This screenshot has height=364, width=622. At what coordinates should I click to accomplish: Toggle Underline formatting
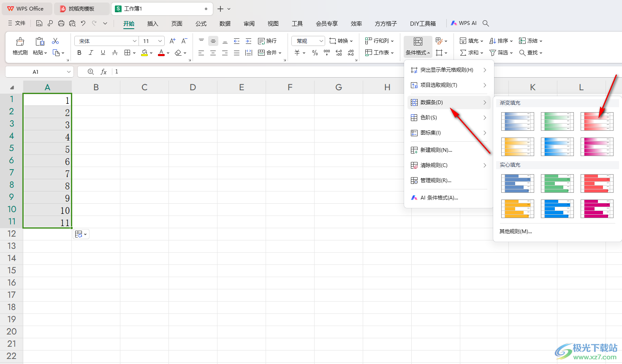click(x=103, y=53)
